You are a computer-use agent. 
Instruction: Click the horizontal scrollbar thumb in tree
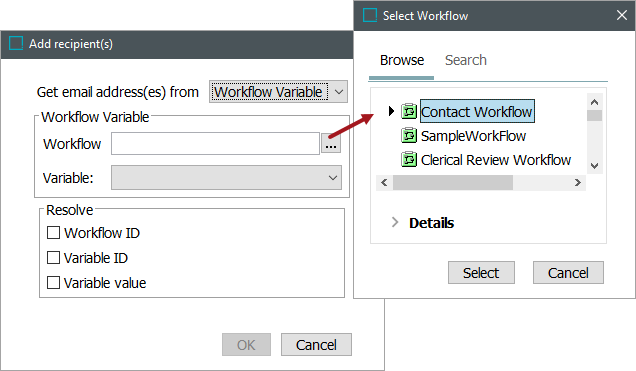click(x=453, y=182)
